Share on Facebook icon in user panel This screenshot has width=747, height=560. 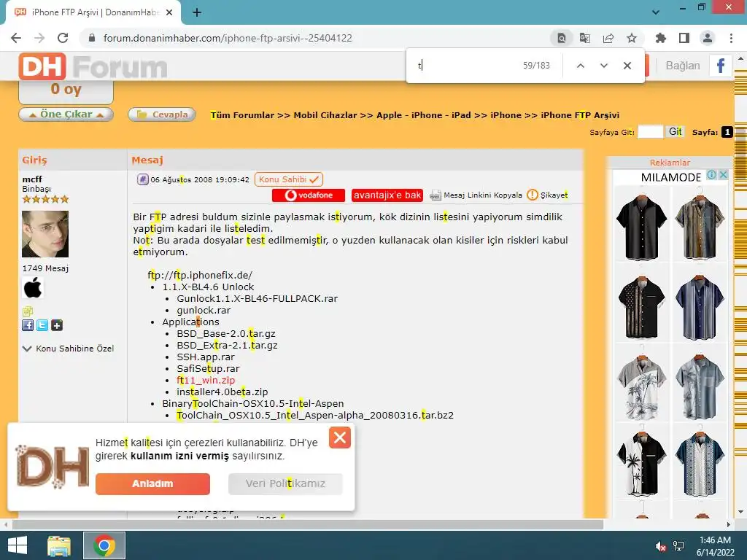click(x=28, y=325)
